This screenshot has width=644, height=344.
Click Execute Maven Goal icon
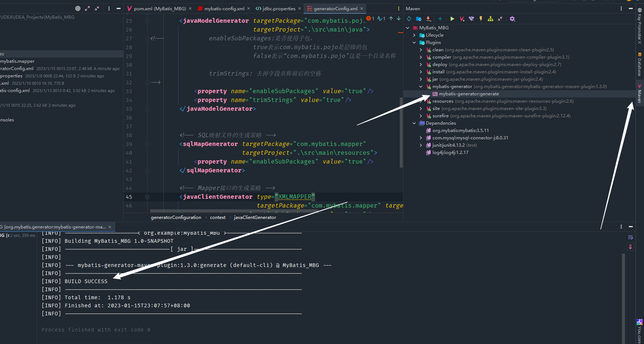pyautogui.click(x=462, y=19)
